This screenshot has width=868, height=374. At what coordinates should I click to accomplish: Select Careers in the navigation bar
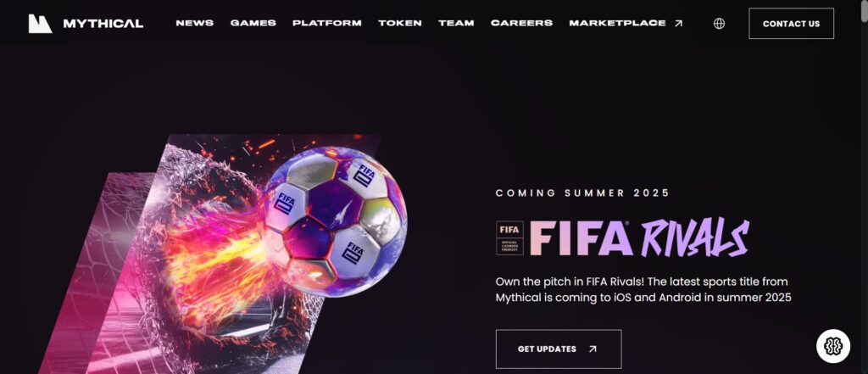[x=521, y=23]
